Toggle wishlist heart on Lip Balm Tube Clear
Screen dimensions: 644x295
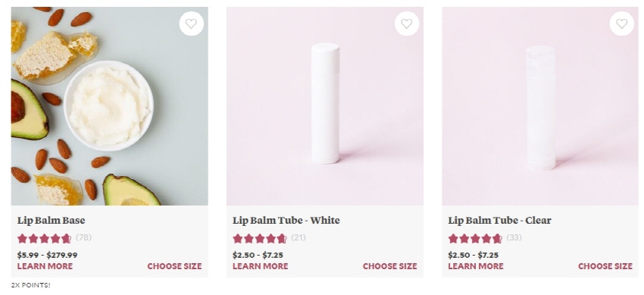(622, 24)
